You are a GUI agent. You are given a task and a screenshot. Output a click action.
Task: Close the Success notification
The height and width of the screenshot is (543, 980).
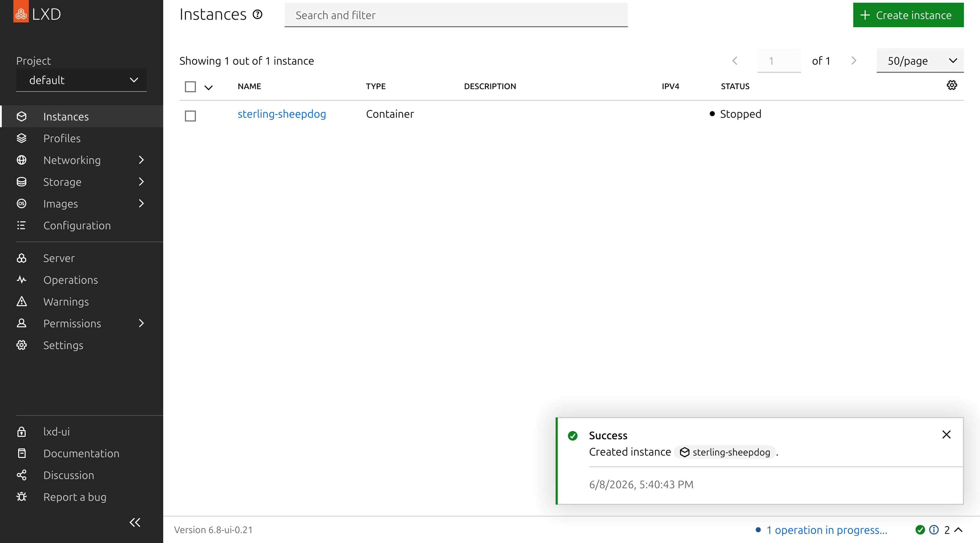click(947, 435)
